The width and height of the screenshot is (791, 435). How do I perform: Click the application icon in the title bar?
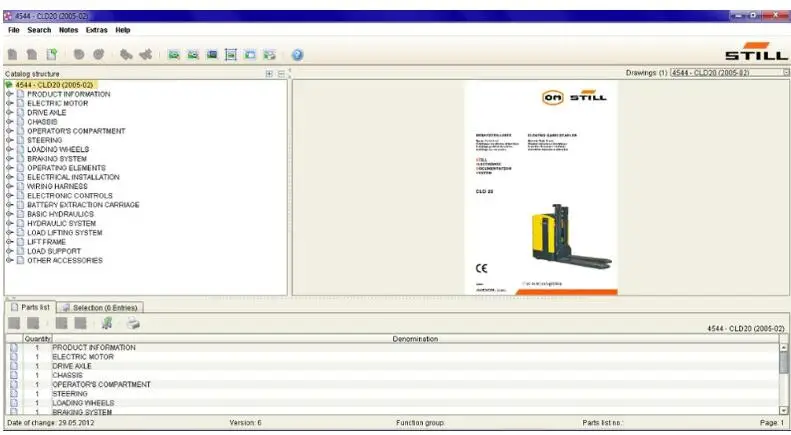[8, 16]
